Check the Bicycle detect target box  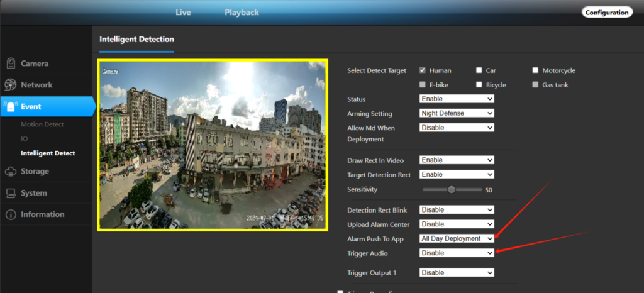point(479,85)
